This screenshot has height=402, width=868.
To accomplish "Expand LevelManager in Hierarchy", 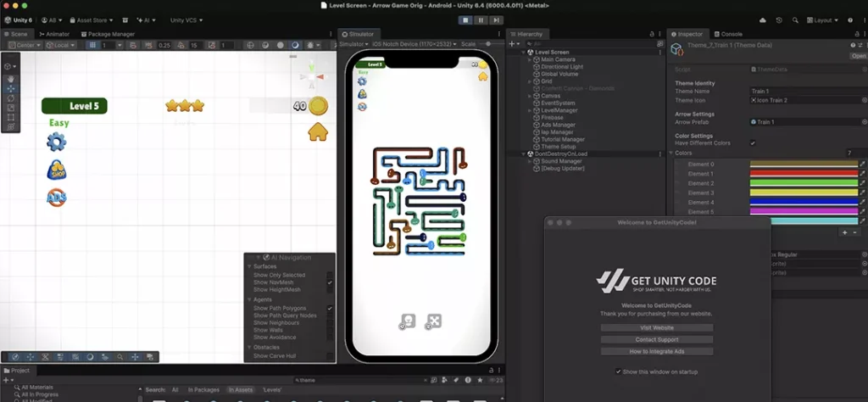I will point(530,110).
